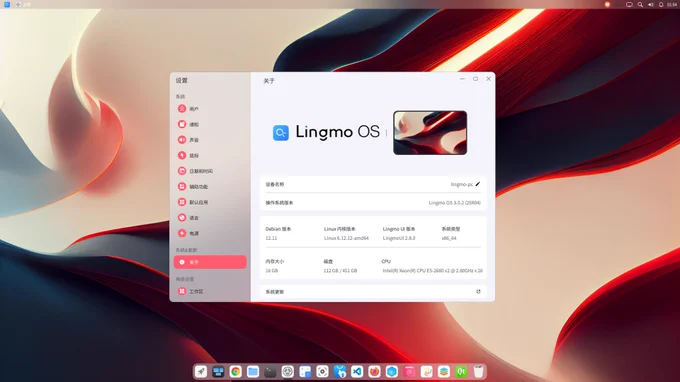Click the 112 GB / 451 GB disk value
The image size is (680, 382).
coord(340,271)
